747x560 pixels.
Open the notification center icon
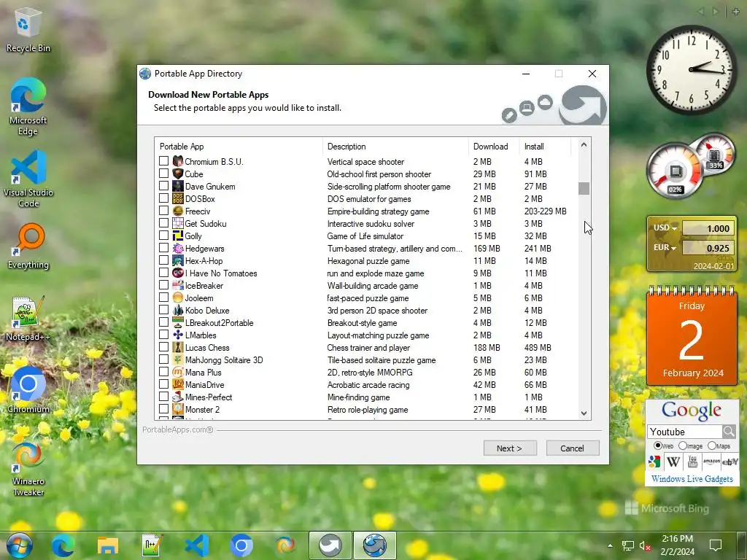pos(716,545)
